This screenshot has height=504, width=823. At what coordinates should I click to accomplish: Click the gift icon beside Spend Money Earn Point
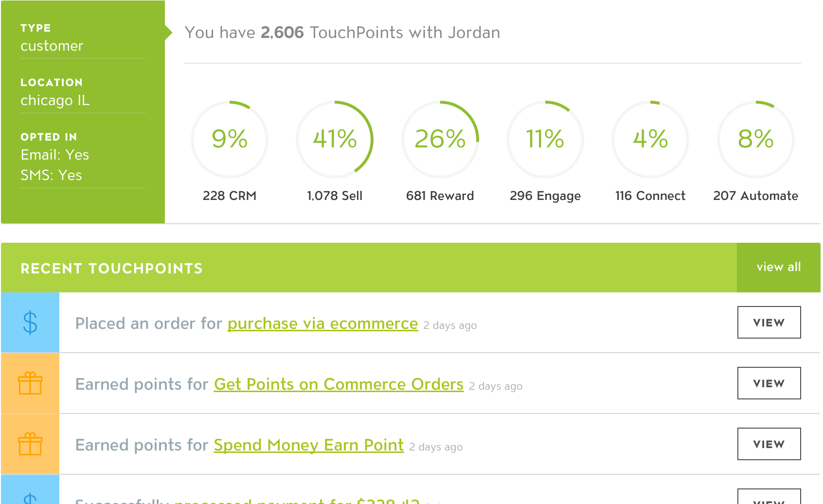(30, 444)
